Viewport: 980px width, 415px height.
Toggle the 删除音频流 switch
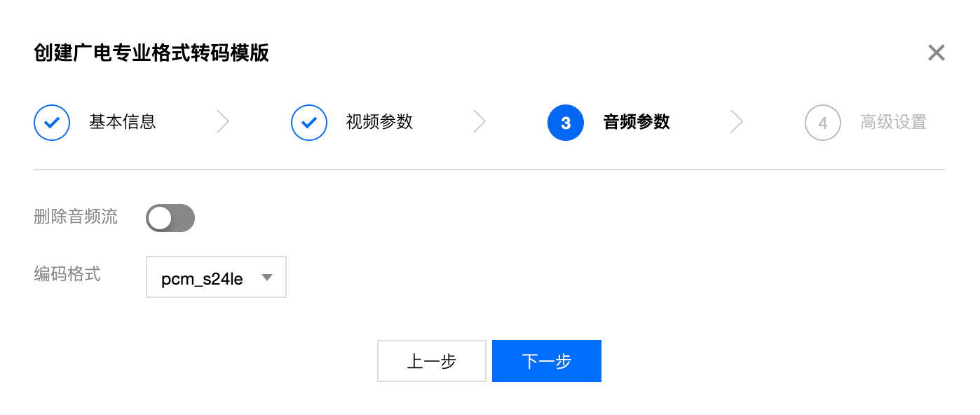coord(170,218)
